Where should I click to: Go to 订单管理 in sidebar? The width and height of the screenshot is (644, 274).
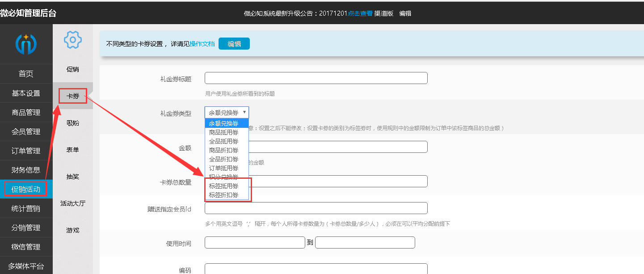[x=26, y=151]
